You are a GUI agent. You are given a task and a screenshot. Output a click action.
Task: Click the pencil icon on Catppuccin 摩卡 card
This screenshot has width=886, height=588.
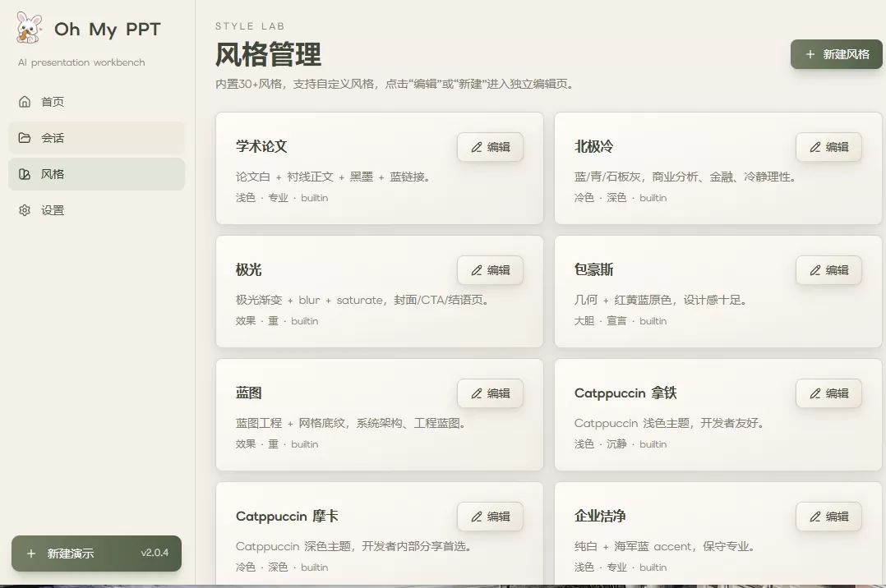[x=477, y=517]
